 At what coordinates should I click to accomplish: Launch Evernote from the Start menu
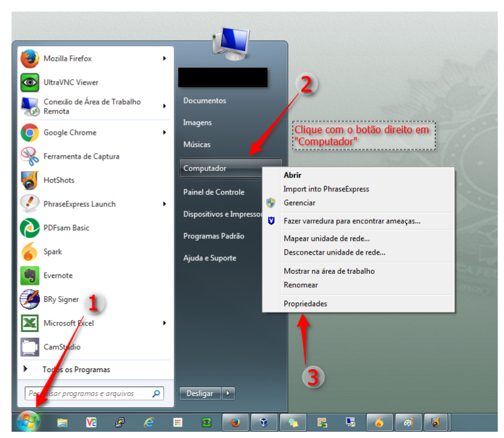point(95,275)
